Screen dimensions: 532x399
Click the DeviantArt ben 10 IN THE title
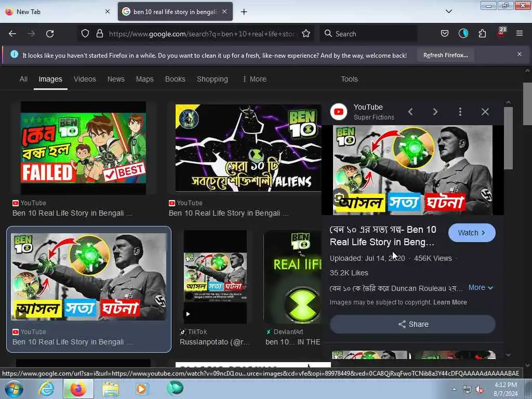pos(293,342)
